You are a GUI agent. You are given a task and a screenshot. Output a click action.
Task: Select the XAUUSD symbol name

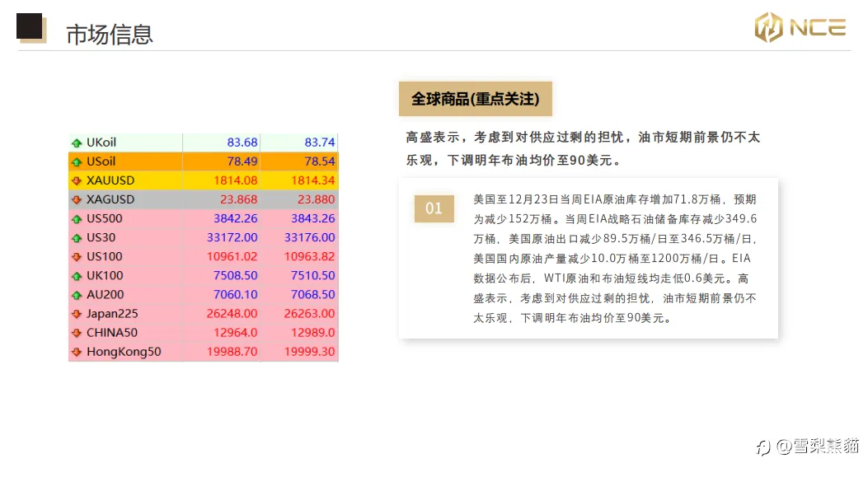[x=110, y=180]
